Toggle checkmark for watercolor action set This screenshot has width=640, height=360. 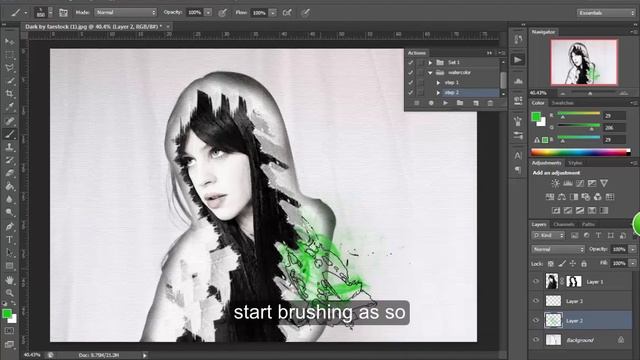(411, 73)
